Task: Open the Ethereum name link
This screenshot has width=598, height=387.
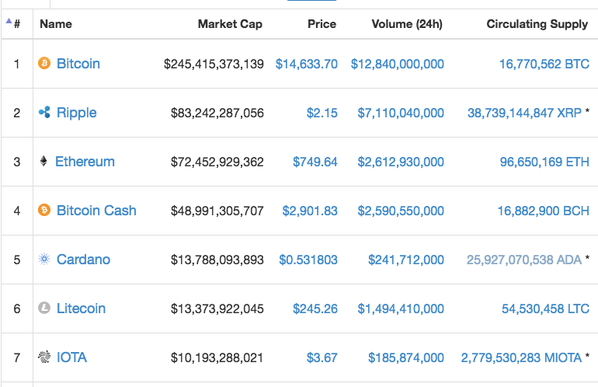Action: point(85,161)
